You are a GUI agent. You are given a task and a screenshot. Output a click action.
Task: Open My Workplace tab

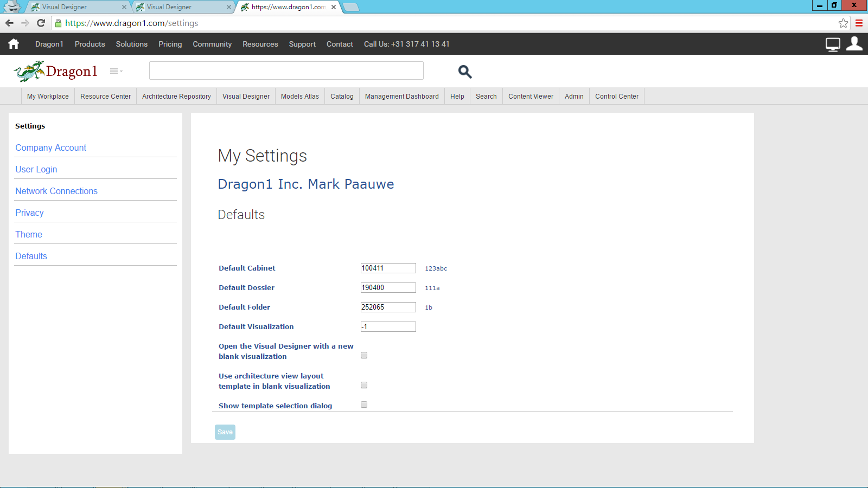click(x=48, y=96)
